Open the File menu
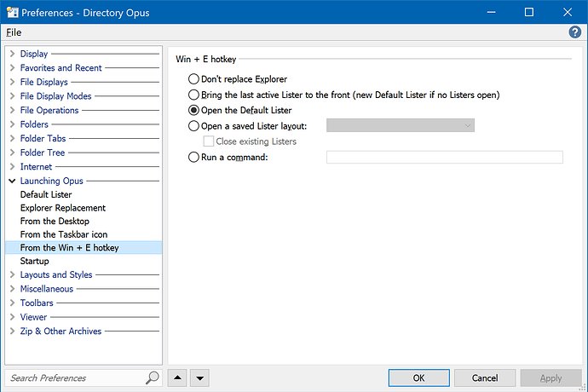The width and height of the screenshot is (588, 392). pyautogui.click(x=14, y=32)
